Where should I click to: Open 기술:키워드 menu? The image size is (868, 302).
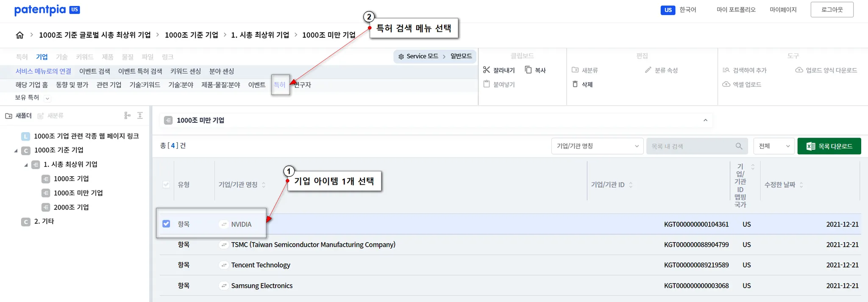pos(145,85)
